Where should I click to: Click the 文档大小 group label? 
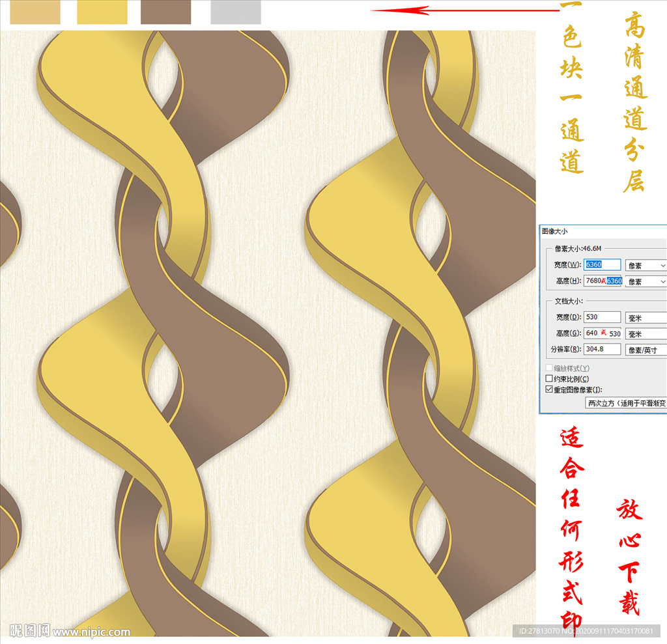pos(568,301)
